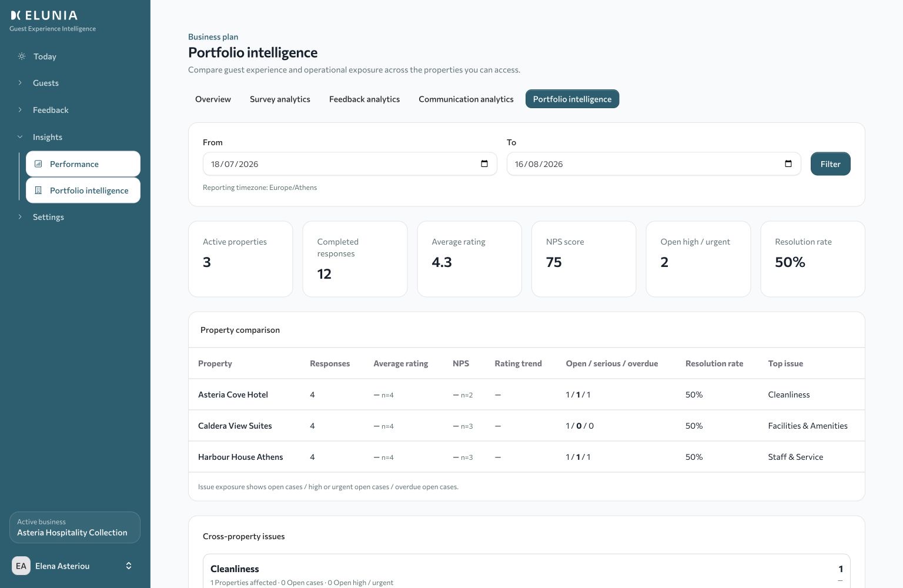Switch to the Overview tab
This screenshot has width=903, height=588.
(213, 99)
